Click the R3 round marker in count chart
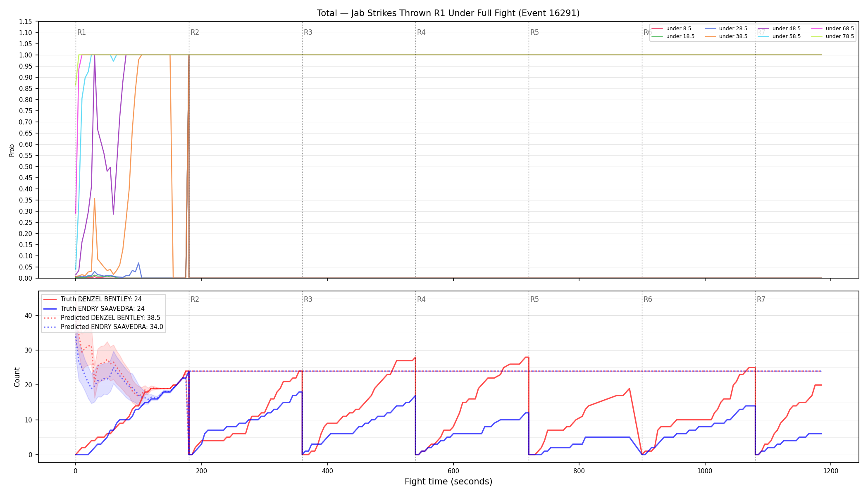 pos(308,299)
